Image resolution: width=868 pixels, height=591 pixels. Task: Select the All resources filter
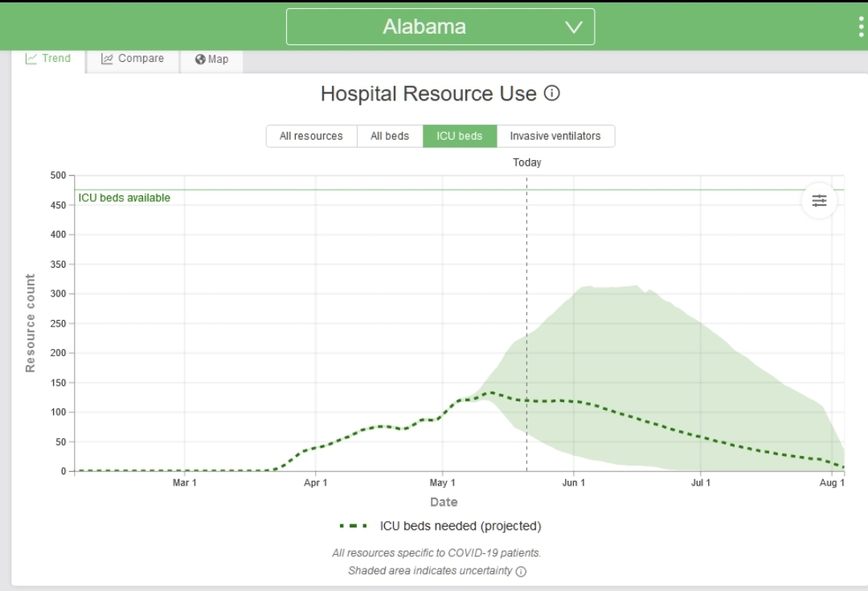(311, 136)
